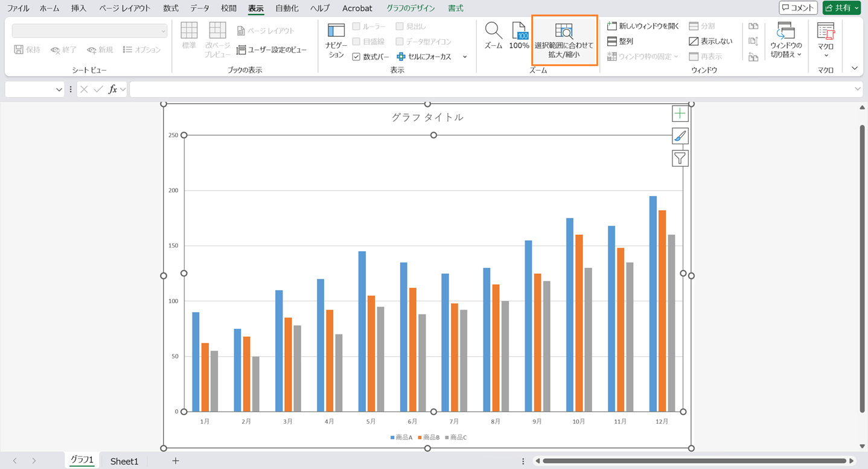The width and height of the screenshot is (868, 469).
Task: Open chart filters funnel button
Action: pyautogui.click(x=680, y=158)
